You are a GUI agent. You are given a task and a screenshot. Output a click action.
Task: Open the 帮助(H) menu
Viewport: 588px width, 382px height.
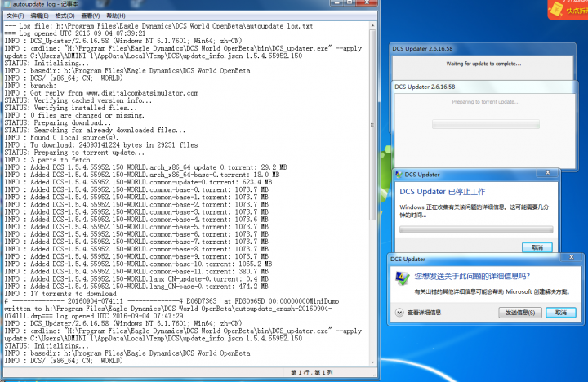click(x=115, y=16)
